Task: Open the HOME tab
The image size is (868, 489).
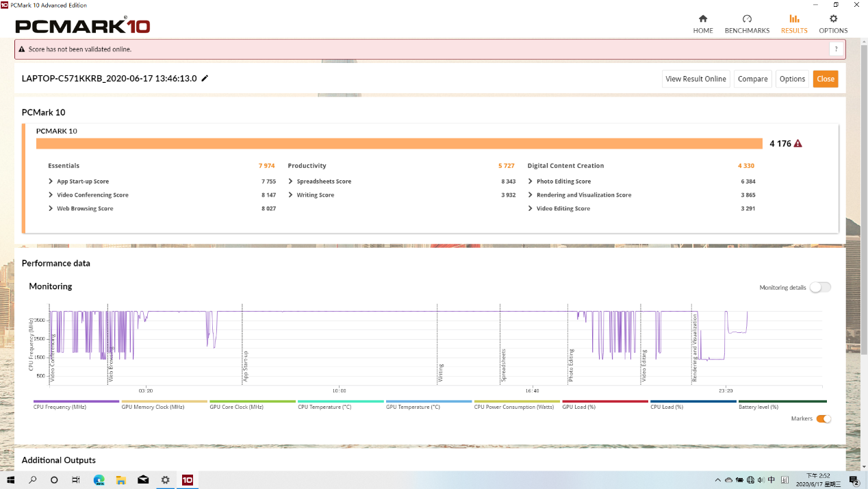Action: tap(702, 24)
